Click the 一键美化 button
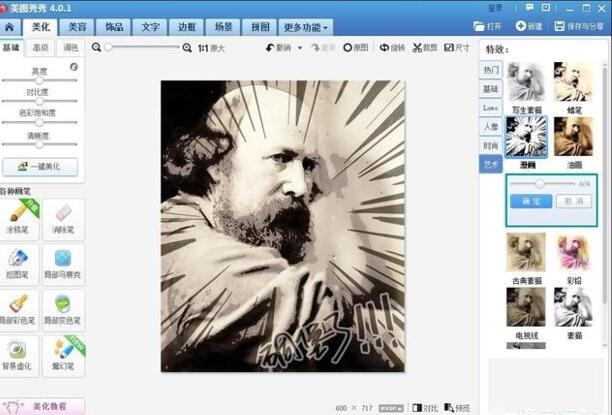612x415 pixels. (x=40, y=167)
